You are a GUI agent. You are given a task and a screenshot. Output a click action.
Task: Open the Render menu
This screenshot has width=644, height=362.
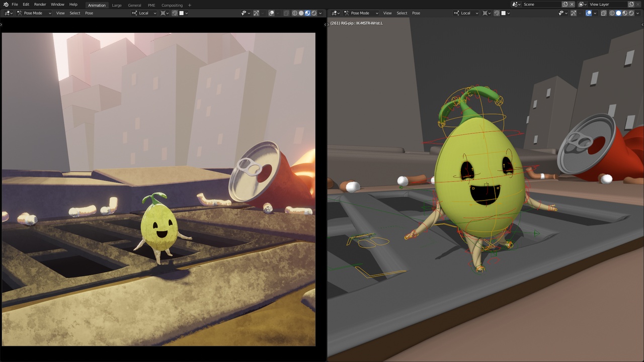point(40,5)
